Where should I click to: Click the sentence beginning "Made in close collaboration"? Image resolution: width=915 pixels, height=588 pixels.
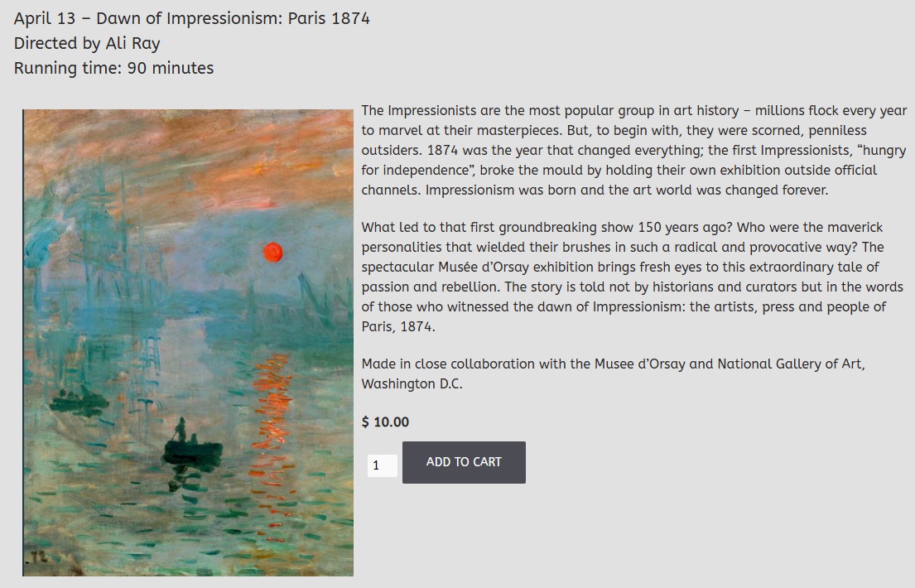[x=613, y=364]
